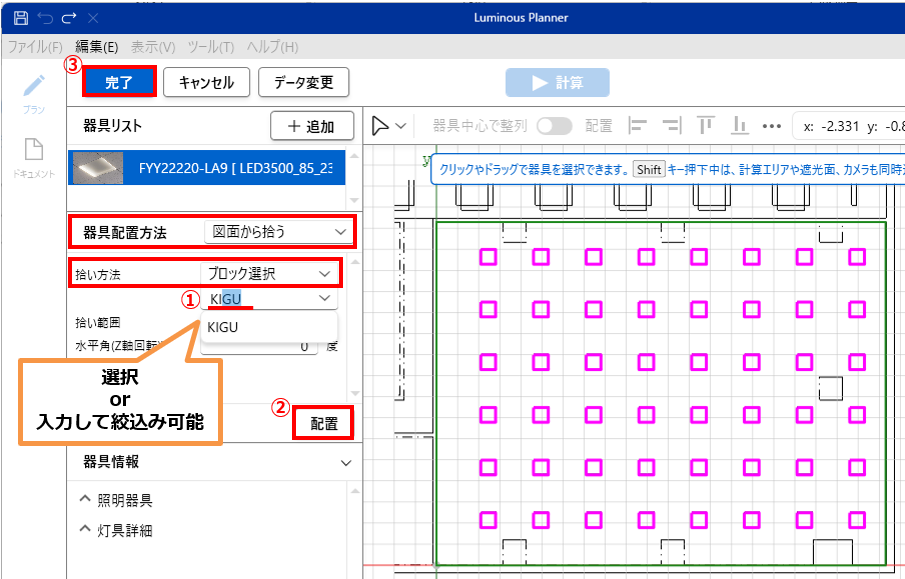Toggle the 器具中心で整列 switch
905x579 pixels.
click(555, 126)
